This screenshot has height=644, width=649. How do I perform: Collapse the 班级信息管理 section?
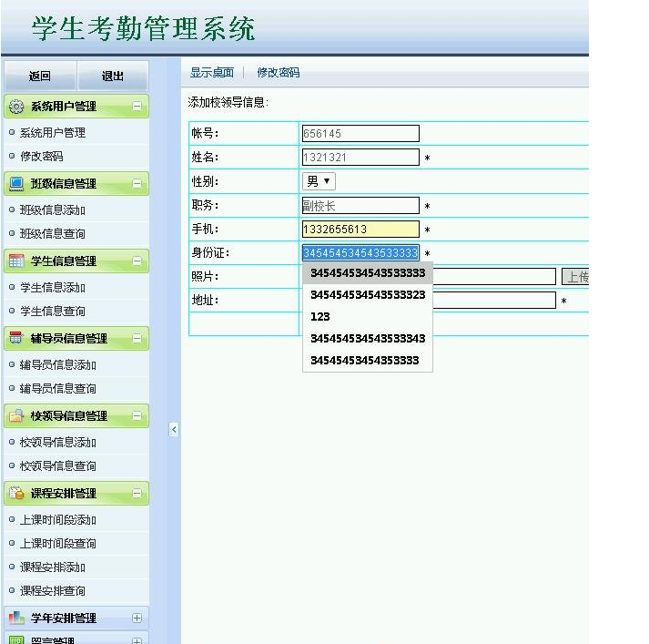click(x=137, y=183)
